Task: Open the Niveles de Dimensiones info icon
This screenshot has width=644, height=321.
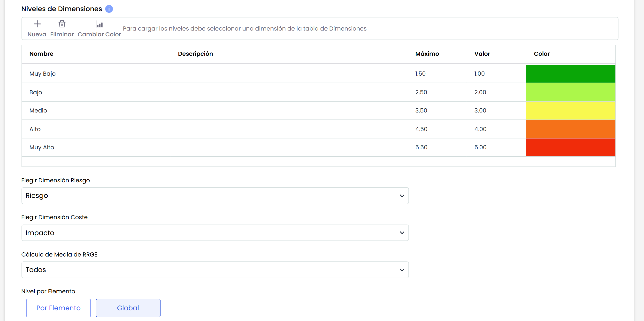Action: pyautogui.click(x=109, y=9)
